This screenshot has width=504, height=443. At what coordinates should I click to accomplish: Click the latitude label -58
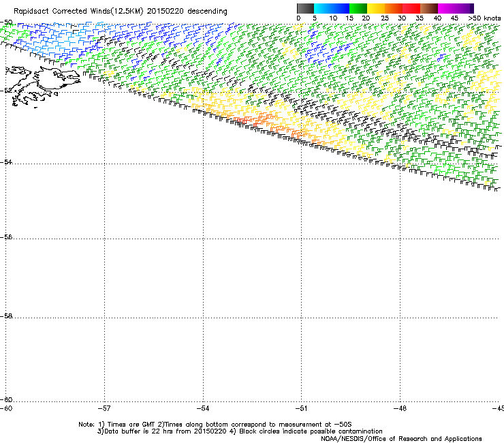tap(6, 316)
